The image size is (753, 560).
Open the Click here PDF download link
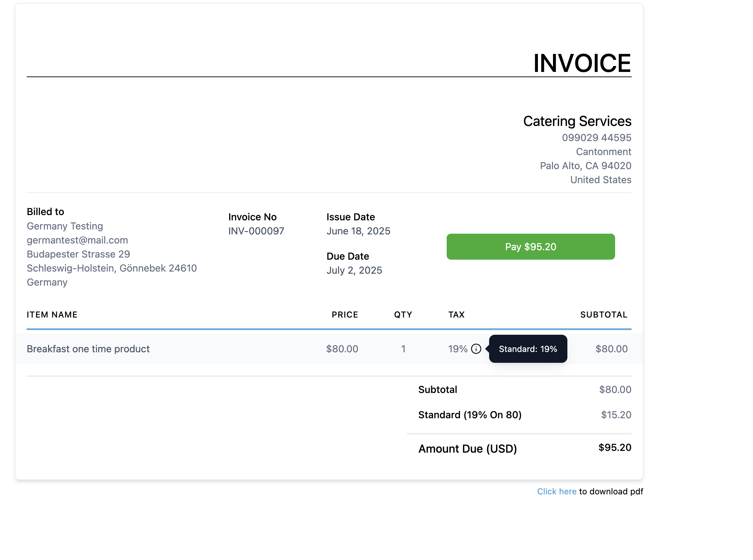click(557, 491)
